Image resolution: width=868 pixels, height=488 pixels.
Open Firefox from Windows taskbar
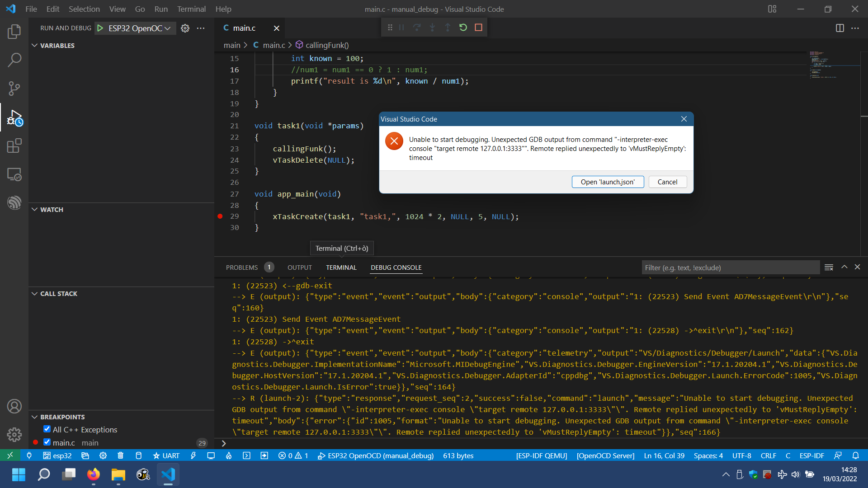(94, 474)
